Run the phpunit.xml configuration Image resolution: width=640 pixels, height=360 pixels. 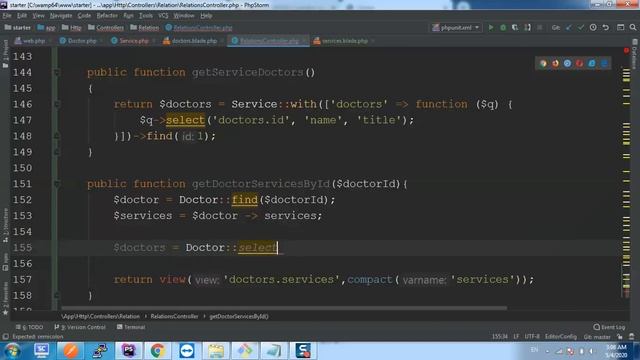click(x=491, y=27)
